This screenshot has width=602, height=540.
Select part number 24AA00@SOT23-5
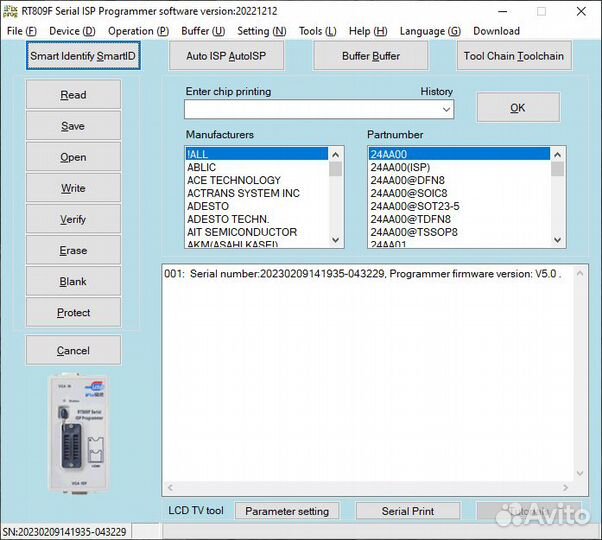pyautogui.click(x=459, y=206)
